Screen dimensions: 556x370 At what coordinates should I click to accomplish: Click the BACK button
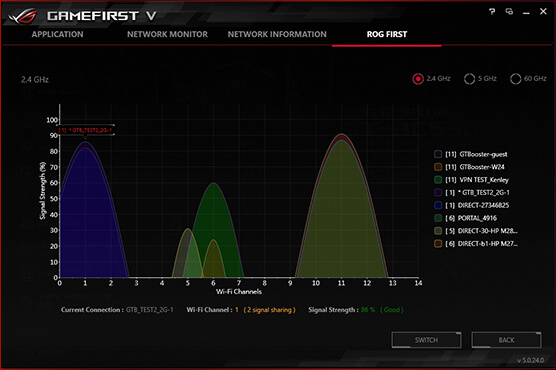[x=506, y=340]
